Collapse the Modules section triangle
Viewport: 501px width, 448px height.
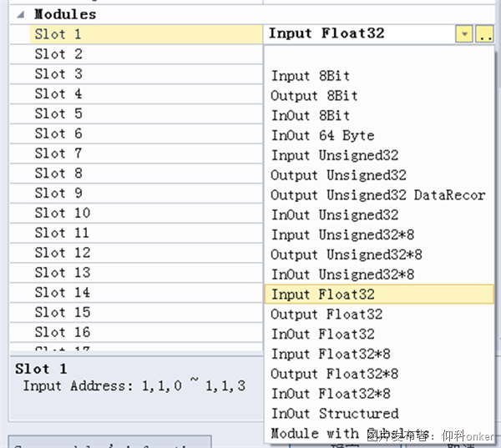click(x=20, y=14)
